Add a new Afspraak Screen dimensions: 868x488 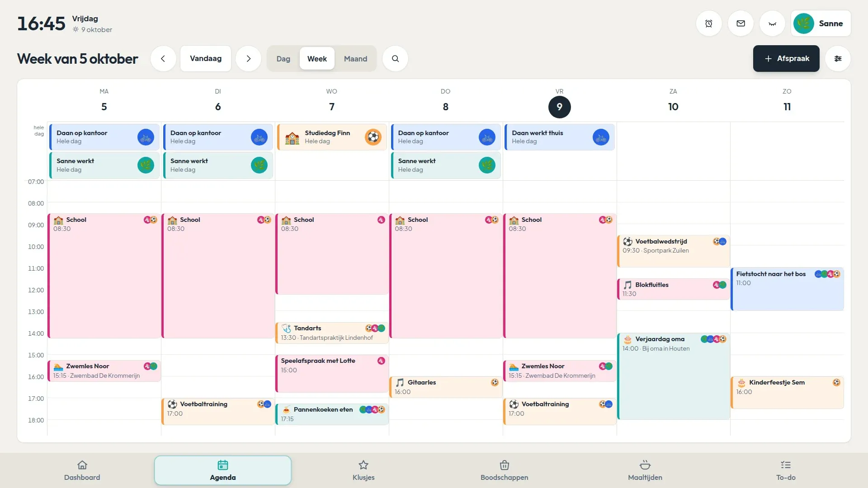coord(786,59)
